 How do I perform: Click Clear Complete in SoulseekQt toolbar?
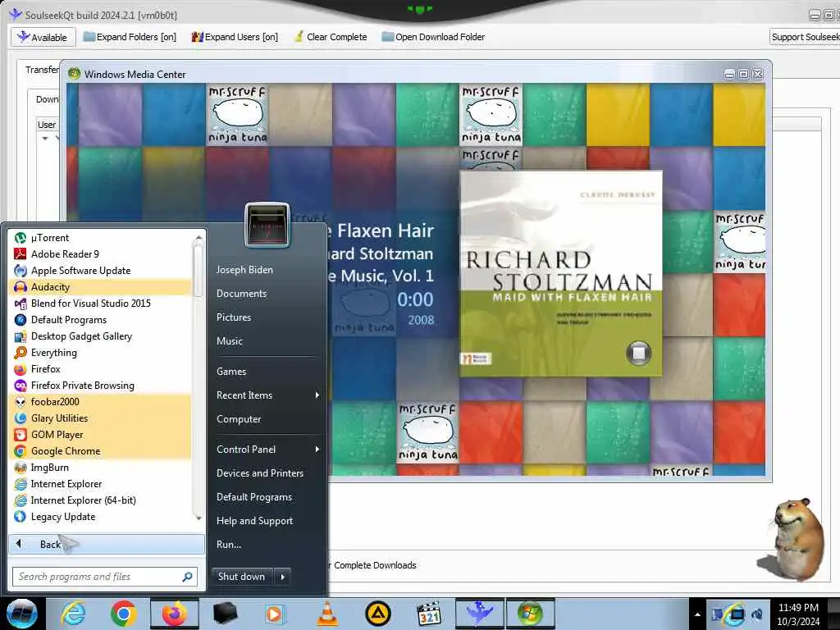[331, 37]
